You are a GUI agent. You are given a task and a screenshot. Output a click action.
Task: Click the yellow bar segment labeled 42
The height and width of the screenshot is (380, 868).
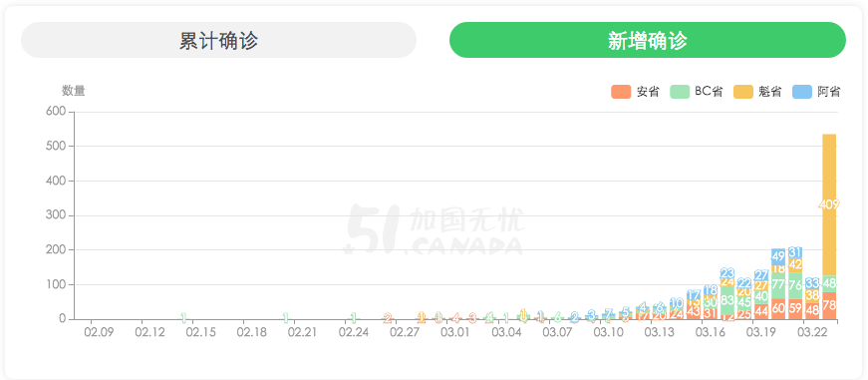click(x=795, y=265)
